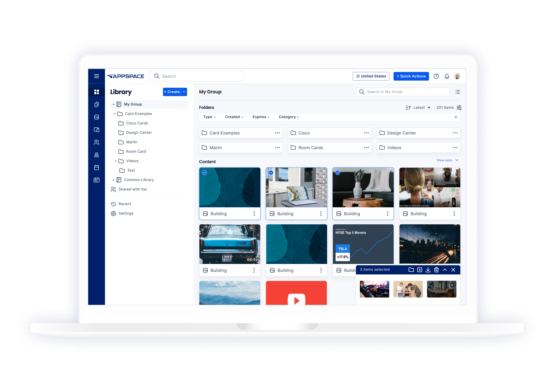Open the NYSE Top 5 Movers thumbnail
The image size is (554, 392).
coord(363,244)
